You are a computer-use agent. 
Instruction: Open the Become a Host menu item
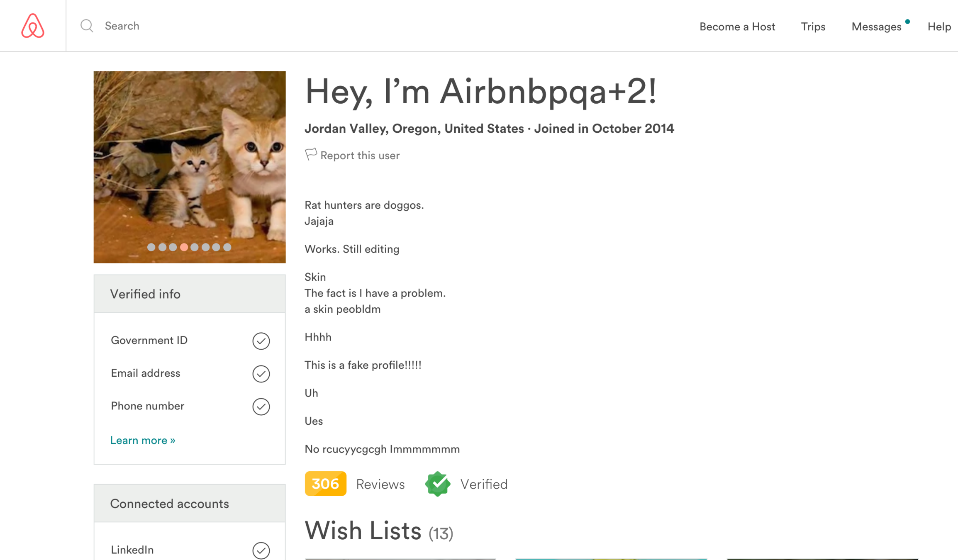point(737,27)
